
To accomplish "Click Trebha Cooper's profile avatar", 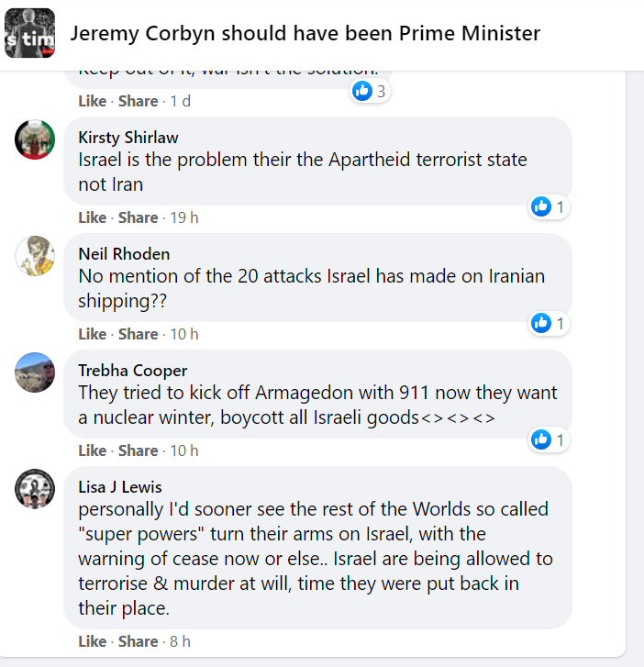I will pos(35,372).
